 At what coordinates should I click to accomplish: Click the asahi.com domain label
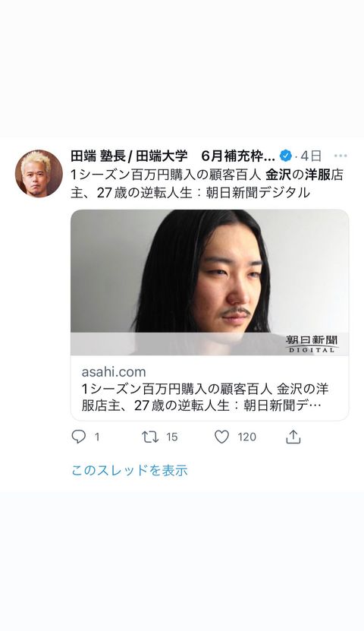tap(114, 371)
